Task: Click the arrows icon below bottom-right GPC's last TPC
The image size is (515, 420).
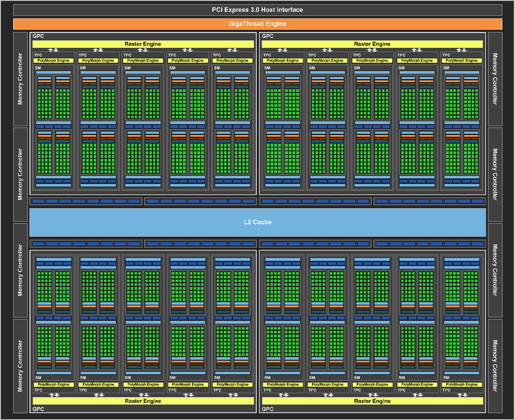Action: click(x=462, y=395)
